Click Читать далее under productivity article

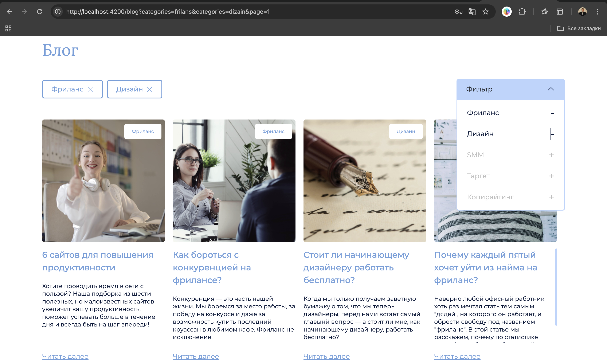pos(65,356)
